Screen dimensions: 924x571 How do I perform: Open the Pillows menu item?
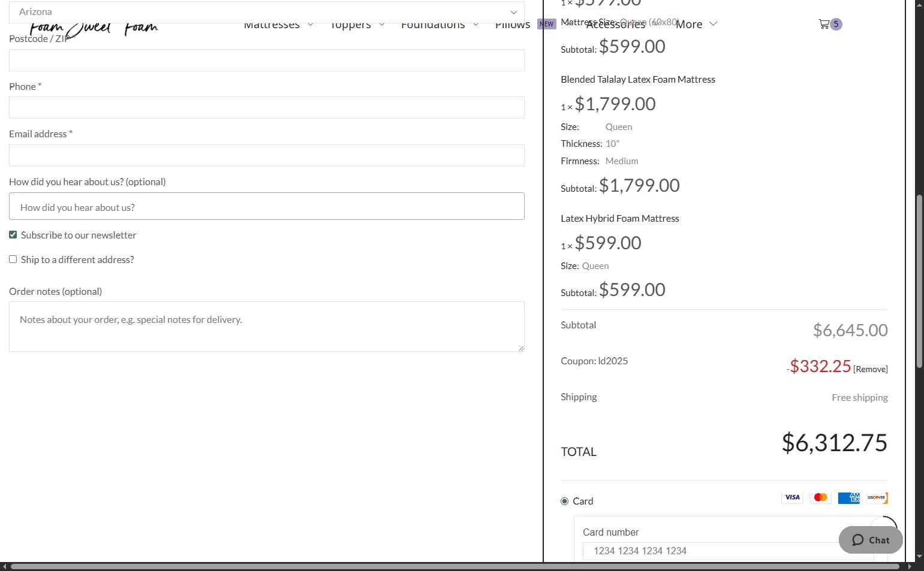(513, 25)
